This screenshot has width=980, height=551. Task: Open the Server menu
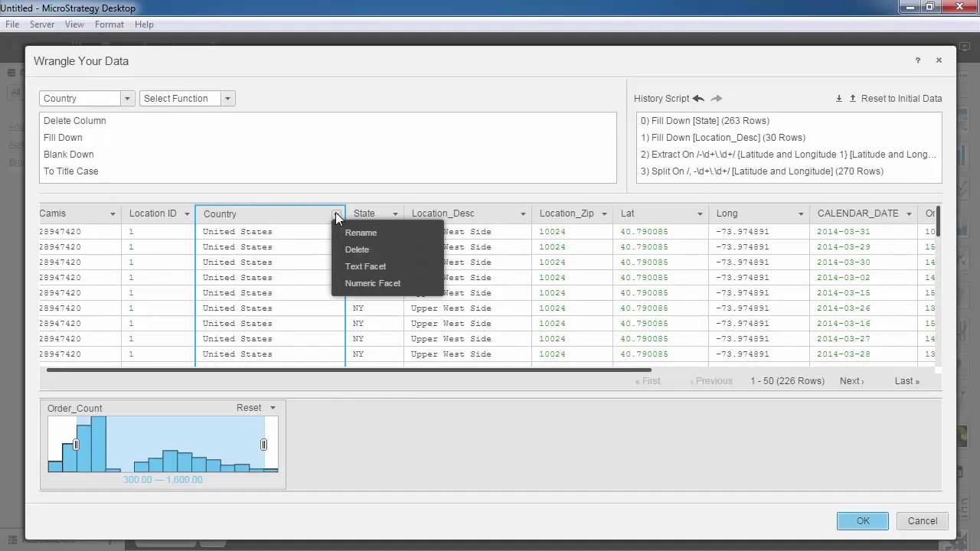(42, 24)
